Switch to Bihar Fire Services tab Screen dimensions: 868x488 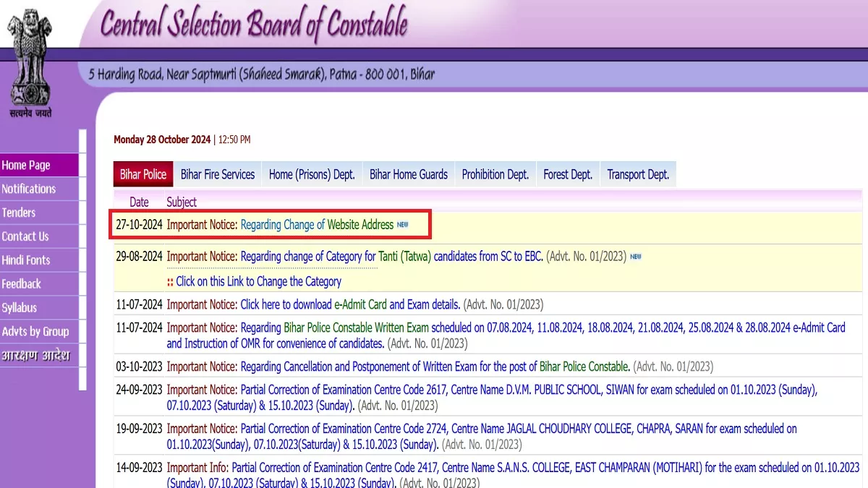(x=218, y=174)
